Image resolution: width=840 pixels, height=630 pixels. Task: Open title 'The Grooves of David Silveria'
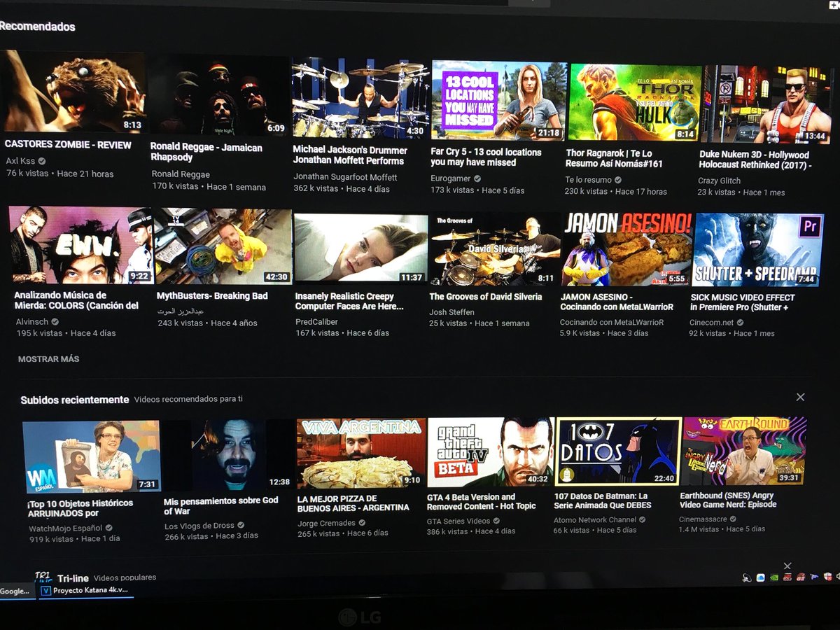click(486, 297)
